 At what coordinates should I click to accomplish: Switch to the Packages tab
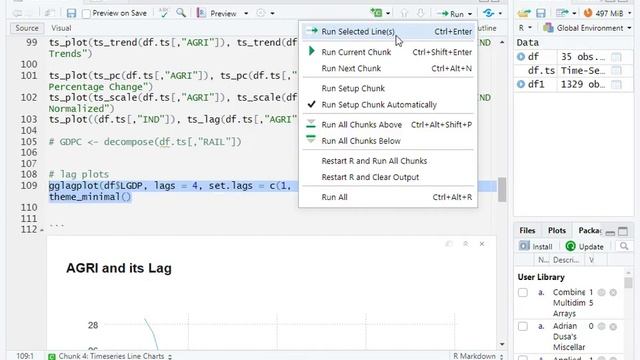coord(589,231)
